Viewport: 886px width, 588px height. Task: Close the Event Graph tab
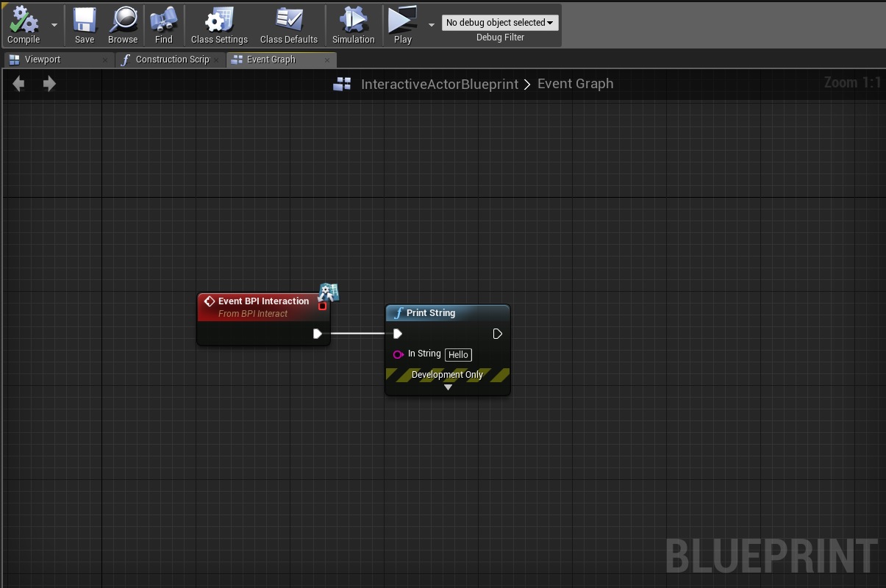tap(327, 60)
